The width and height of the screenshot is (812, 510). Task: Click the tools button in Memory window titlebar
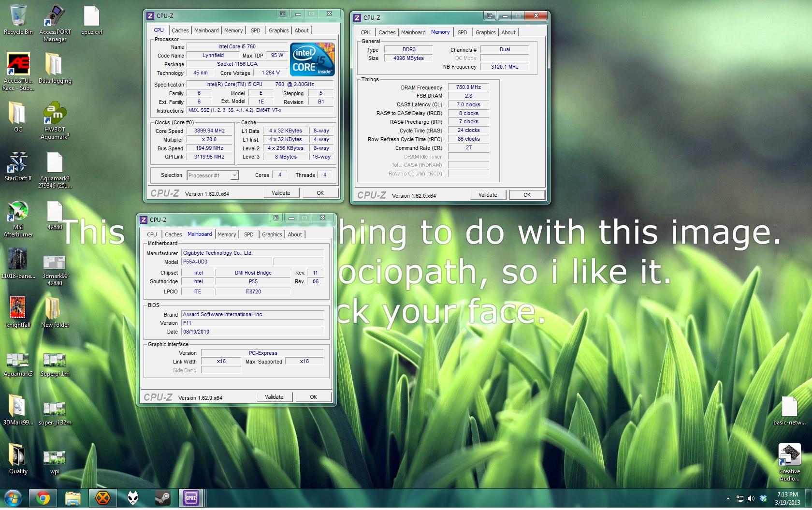(x=490, y=16)
